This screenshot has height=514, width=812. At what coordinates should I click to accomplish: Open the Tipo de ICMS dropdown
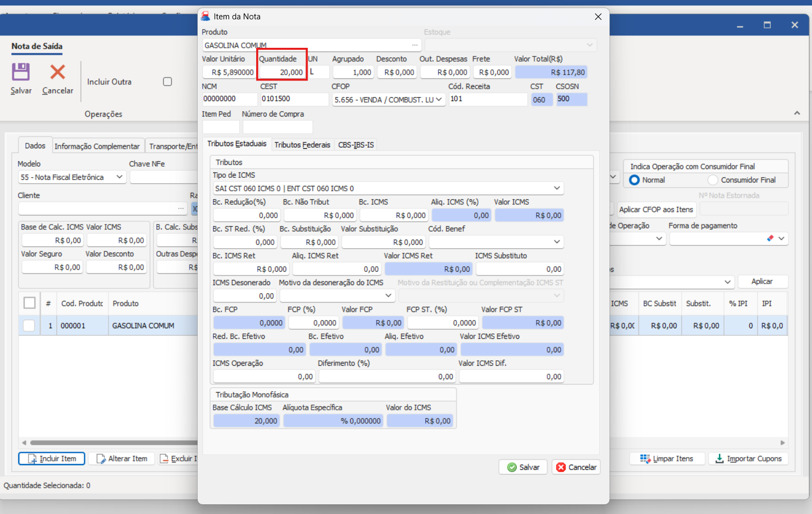pos(557,189)
